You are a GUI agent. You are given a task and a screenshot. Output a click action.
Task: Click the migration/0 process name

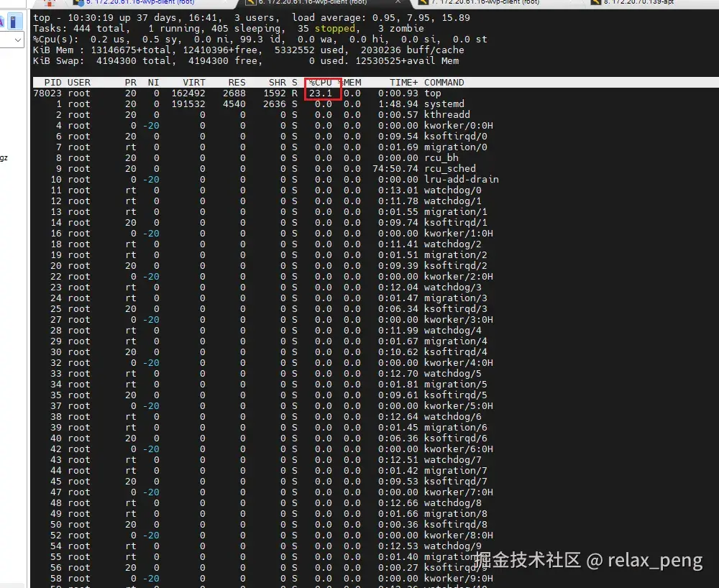(x=455, y=147)
